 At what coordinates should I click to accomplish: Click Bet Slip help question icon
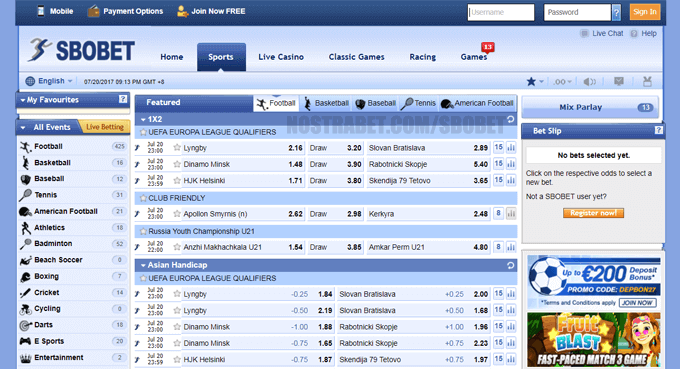(658, 130)
